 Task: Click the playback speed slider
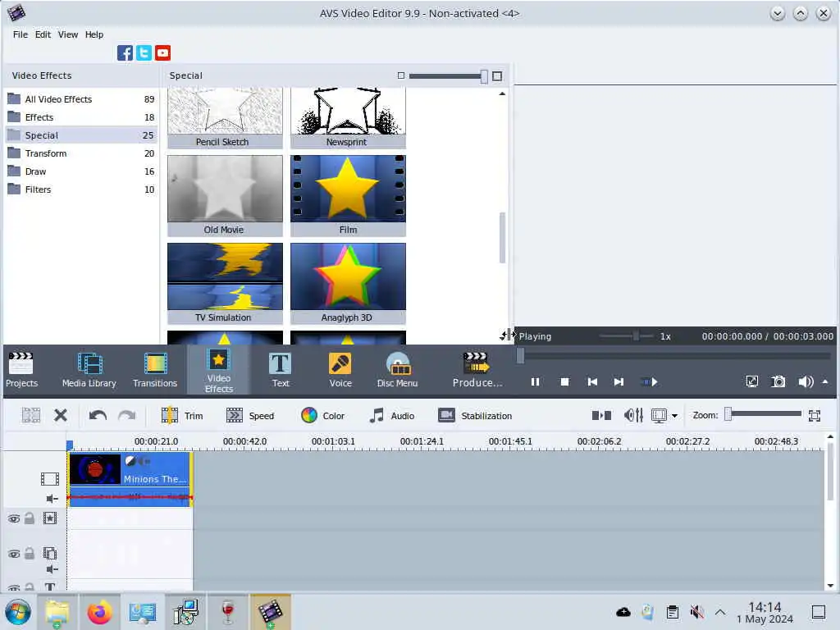click(626, 336)
